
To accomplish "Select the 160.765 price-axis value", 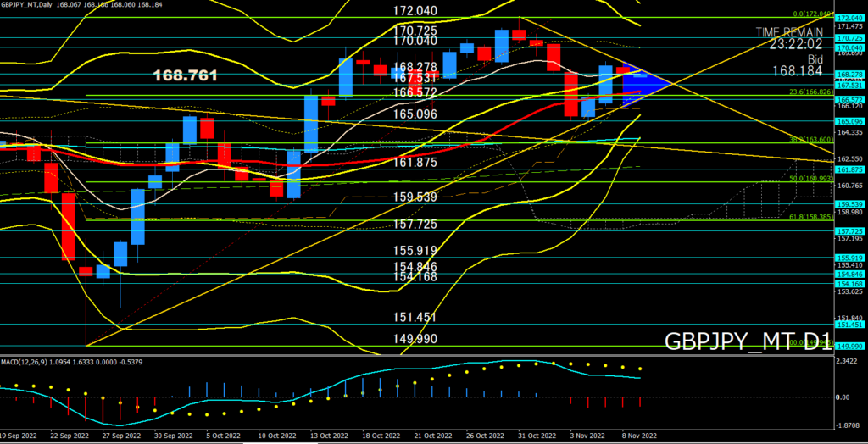I will 851,186.
